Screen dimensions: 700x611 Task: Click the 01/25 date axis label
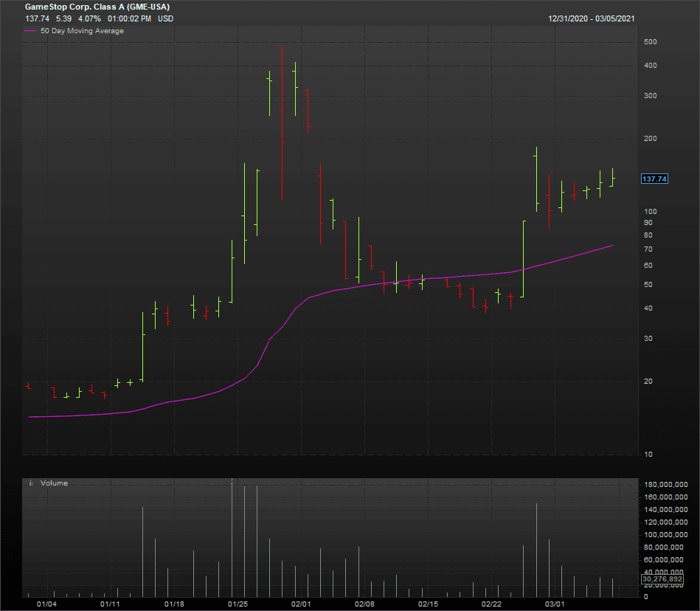click(x=238, y=604)
